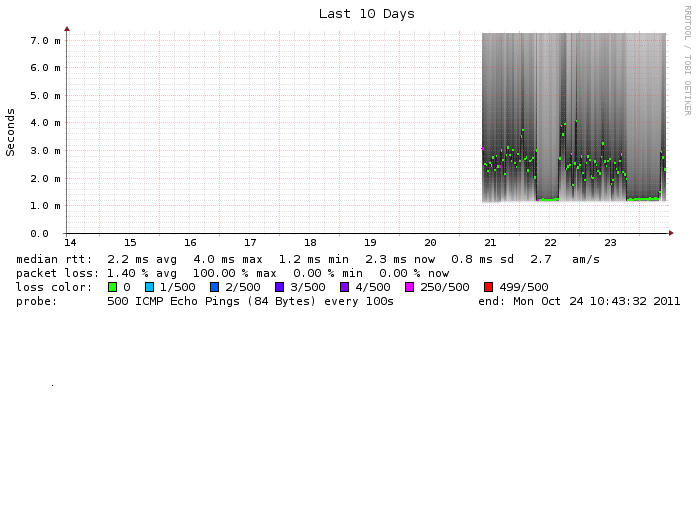Click the day 18 x-axis label
The image size is (697, 510).
pyautogui.click(x=310, y=243)
